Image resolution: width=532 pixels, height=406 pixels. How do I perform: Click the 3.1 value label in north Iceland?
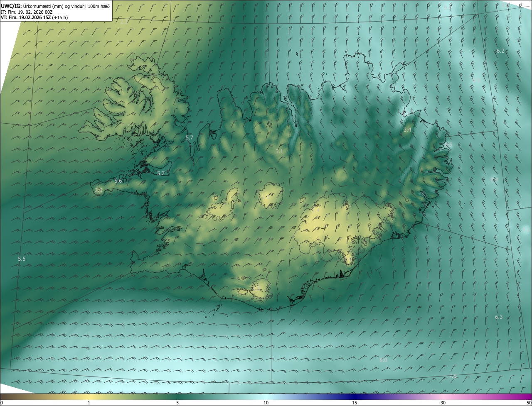point(279,152)
